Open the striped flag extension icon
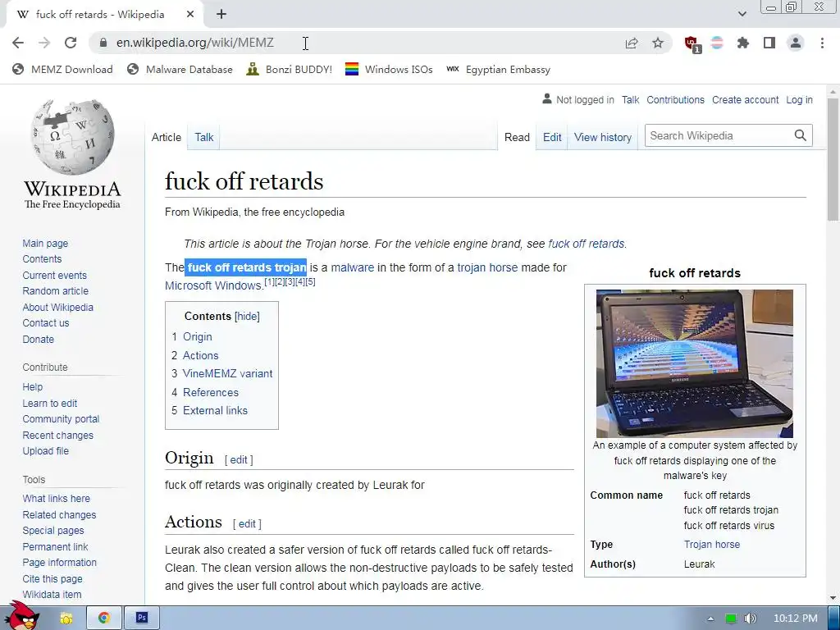This screenshot has height=630, width=840. click(717, 43)
